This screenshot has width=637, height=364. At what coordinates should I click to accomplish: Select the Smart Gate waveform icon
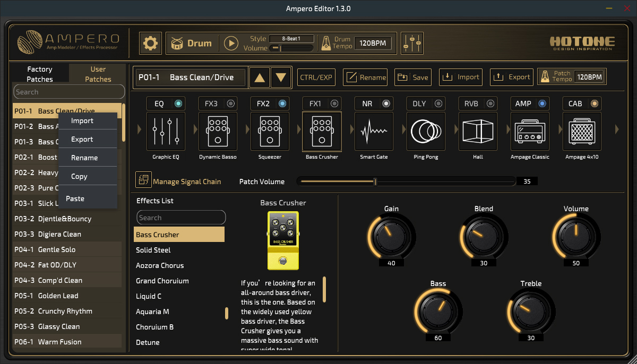pos(374,131)
